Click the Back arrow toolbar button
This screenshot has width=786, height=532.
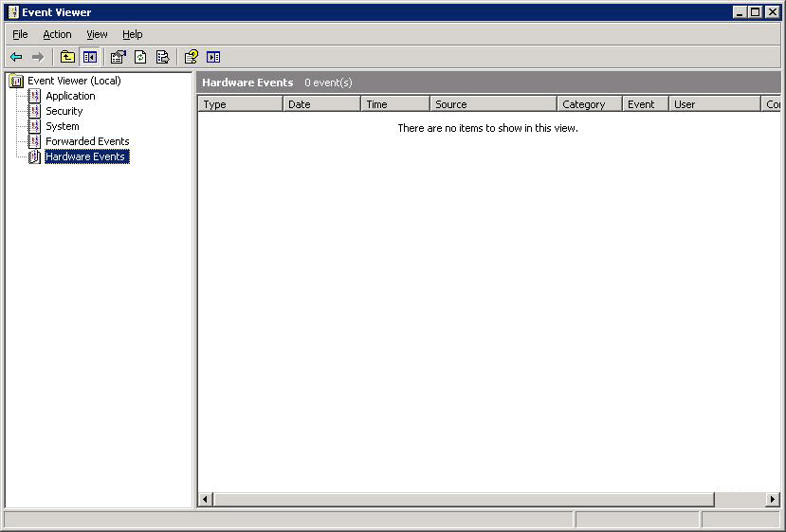tap(16, 57)
